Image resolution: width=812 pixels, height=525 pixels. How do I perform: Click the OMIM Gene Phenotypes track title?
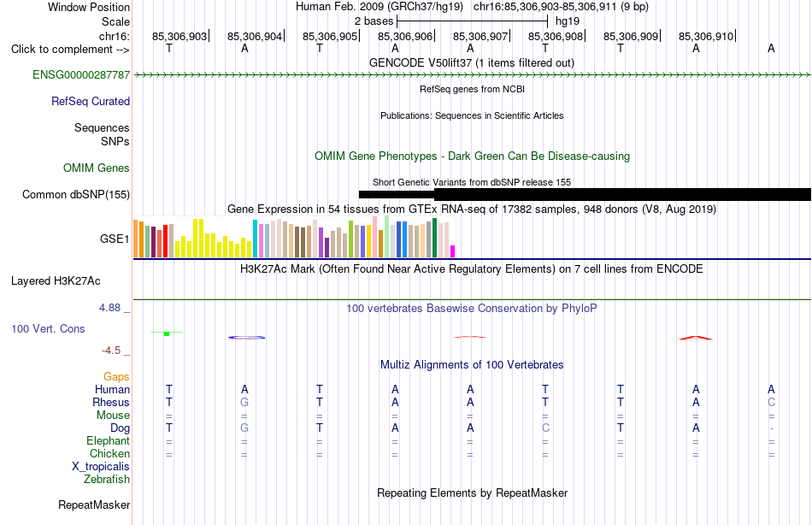[x=472, y=156]
